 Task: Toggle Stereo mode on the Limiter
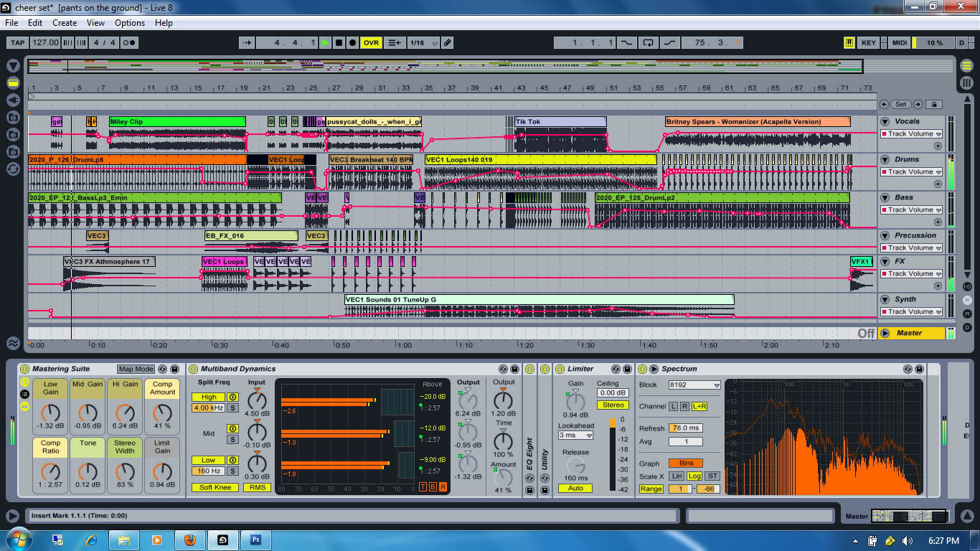point(613,405)
